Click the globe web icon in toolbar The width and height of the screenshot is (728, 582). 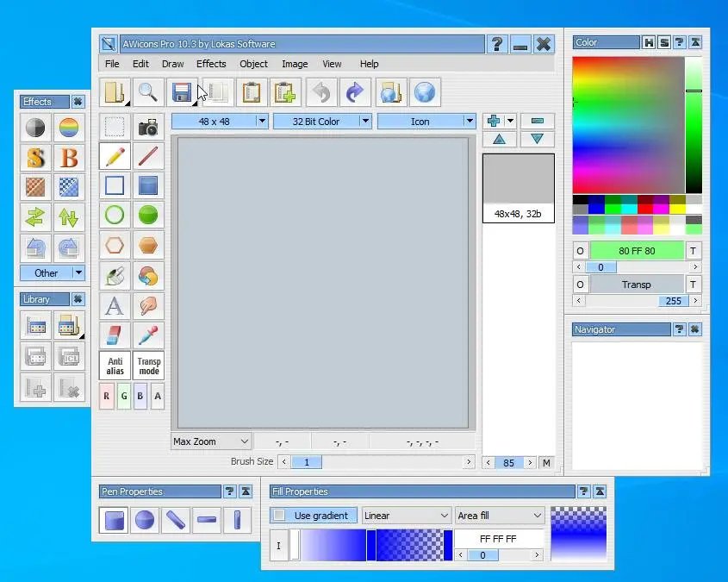pos(425,92)
